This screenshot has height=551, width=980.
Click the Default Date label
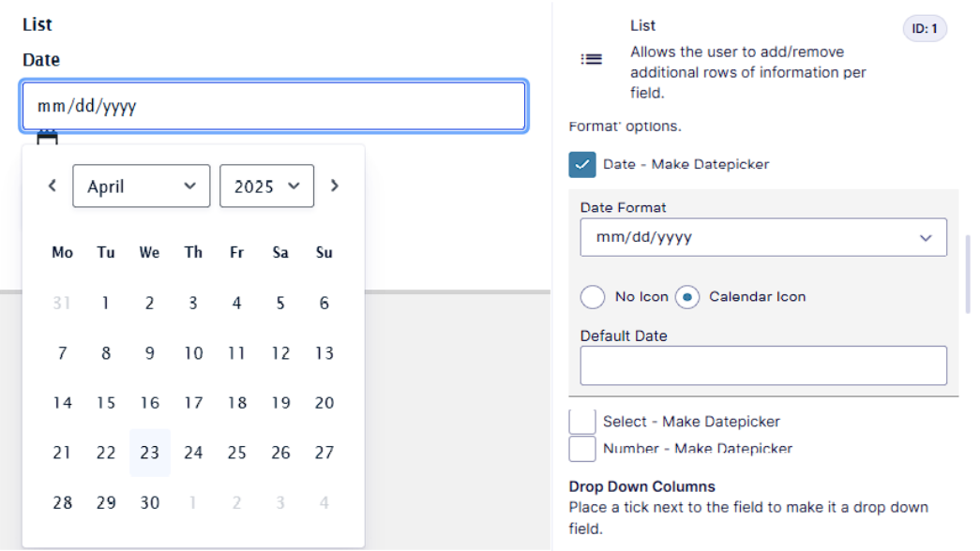click(x=624, y=336)
